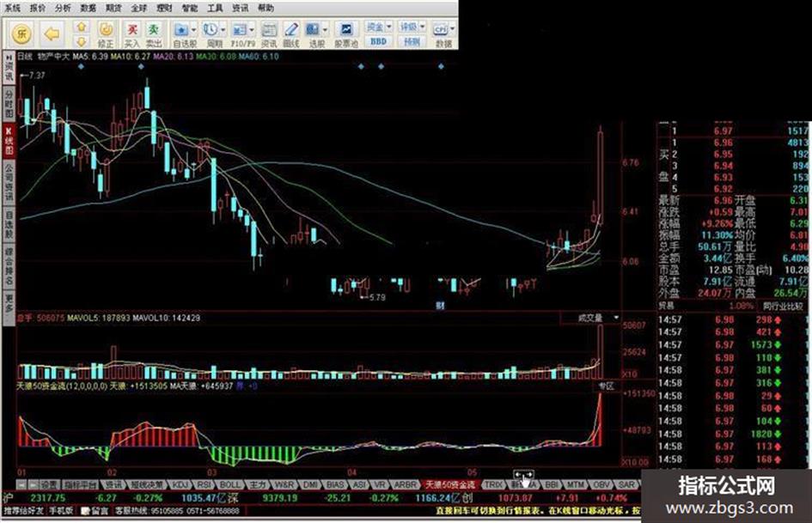Click the 设置 settings tab button

pyautogui.click(x=49, y=484)
